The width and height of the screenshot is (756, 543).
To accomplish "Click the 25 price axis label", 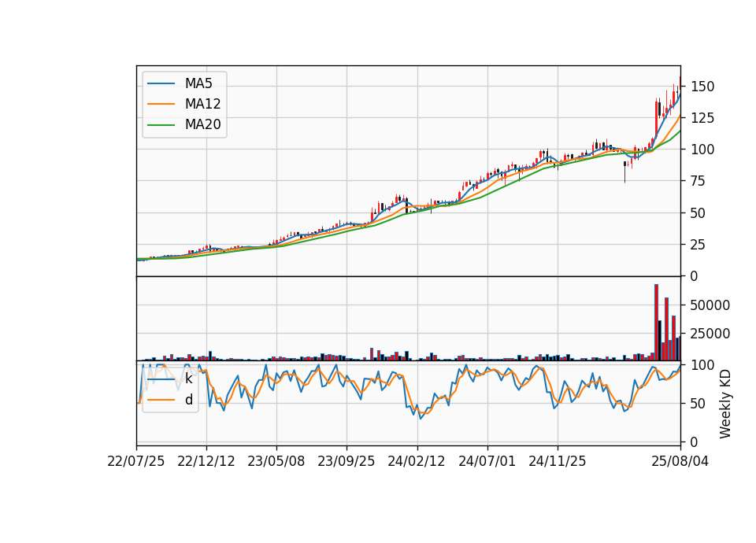I will (x=699, y=245).
